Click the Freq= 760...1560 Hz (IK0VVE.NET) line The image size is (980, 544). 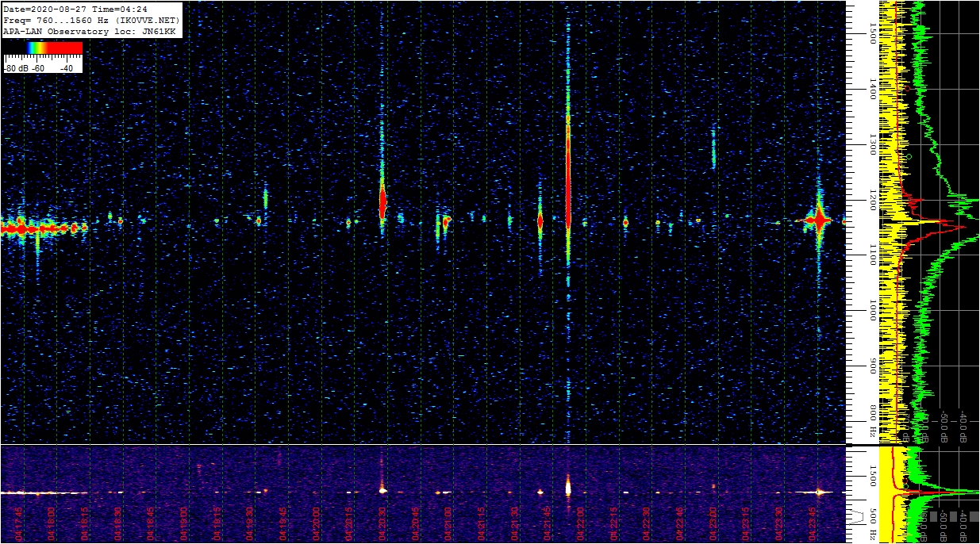pyautogui.click(x=92, y=20)
